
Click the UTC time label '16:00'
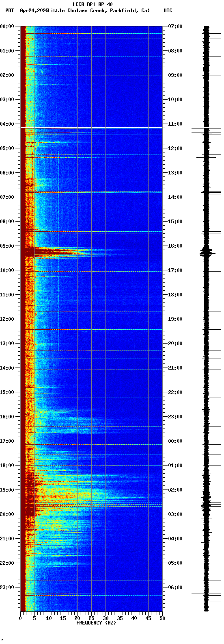175,246
